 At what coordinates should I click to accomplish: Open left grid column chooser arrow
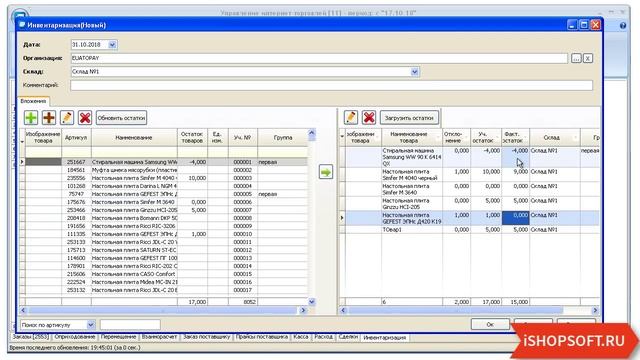click(22, 142)
